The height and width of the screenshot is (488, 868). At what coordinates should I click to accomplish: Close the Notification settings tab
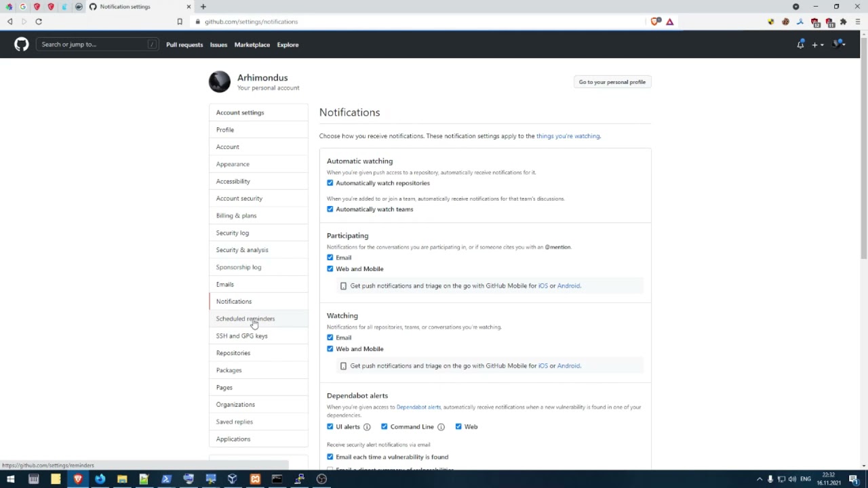tap(189, 7)
